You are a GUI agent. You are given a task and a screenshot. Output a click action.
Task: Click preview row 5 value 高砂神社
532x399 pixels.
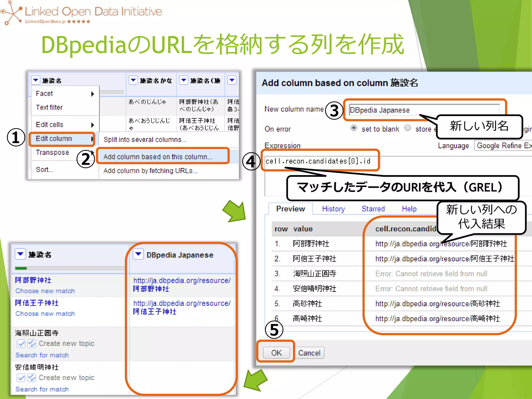pyautogui.click(x=307, y=304)
